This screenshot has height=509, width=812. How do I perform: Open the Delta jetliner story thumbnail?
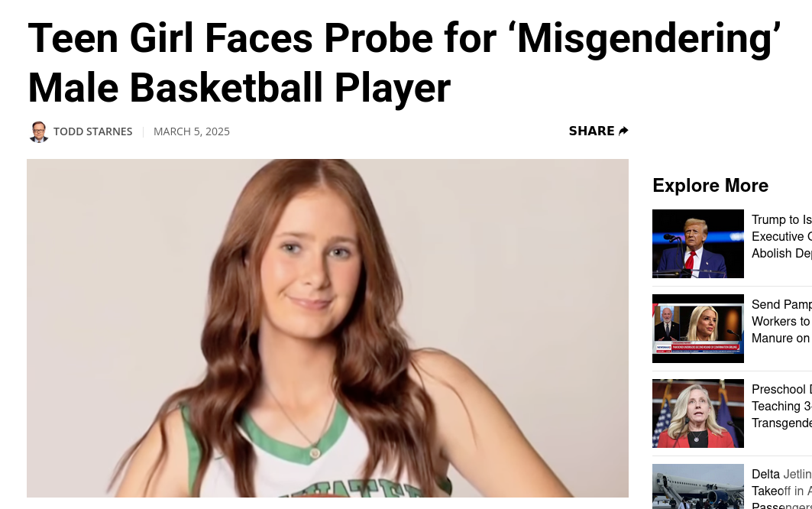pos(698,486)
